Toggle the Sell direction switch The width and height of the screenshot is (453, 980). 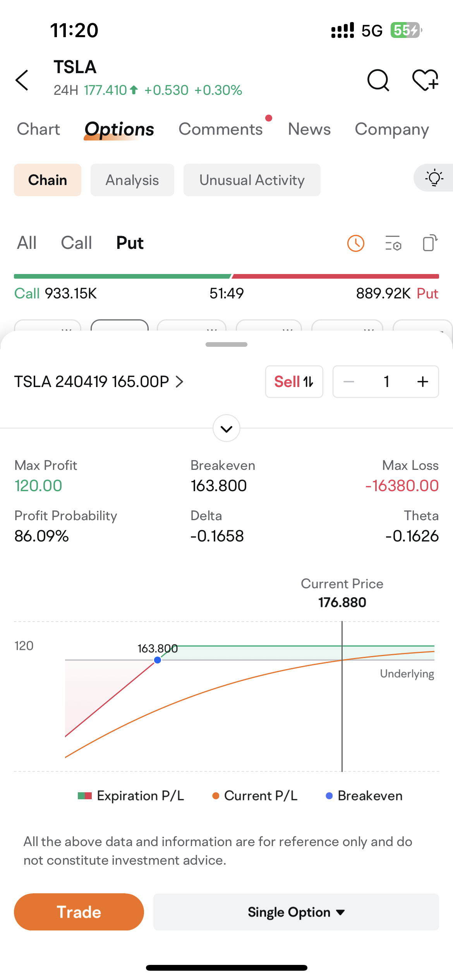click(x=294, y=382)
